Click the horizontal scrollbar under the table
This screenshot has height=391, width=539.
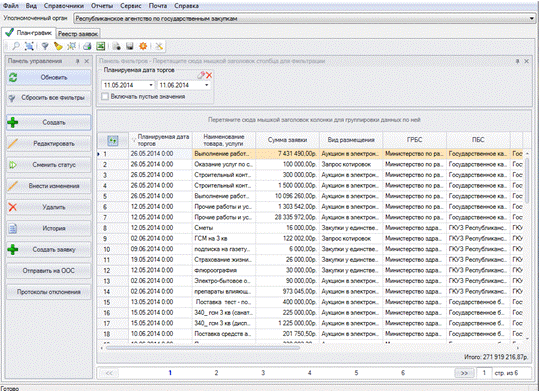203,348
